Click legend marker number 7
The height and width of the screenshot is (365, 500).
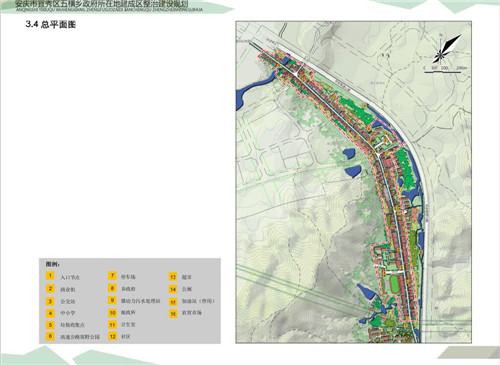(x=112, y=276)
